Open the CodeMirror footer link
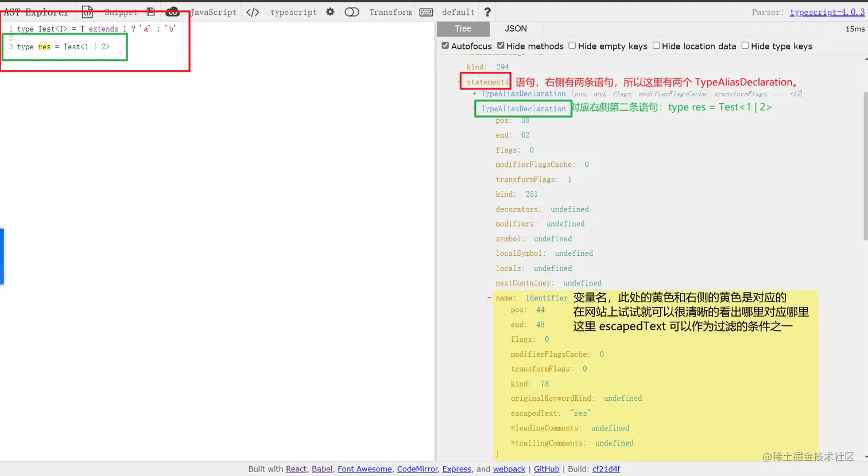Viewport: 868px width, 476px height. coord(417,469)
